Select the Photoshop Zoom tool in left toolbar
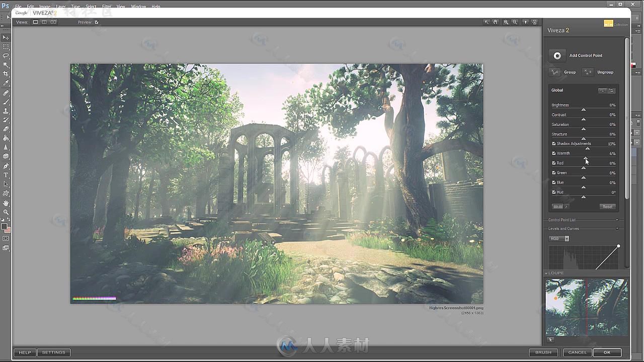This screenshot has height=362, width=644. pyautogui.click(x=6, y=212)
